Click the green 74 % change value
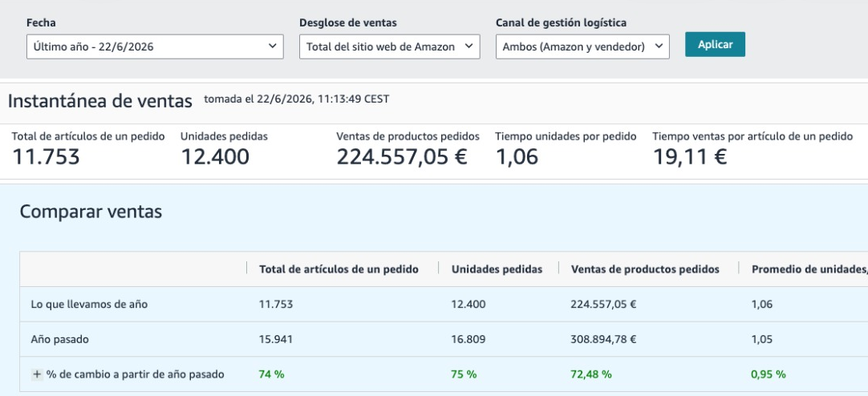The height and width of the screenshot is (396, 868). click(271, 374)
